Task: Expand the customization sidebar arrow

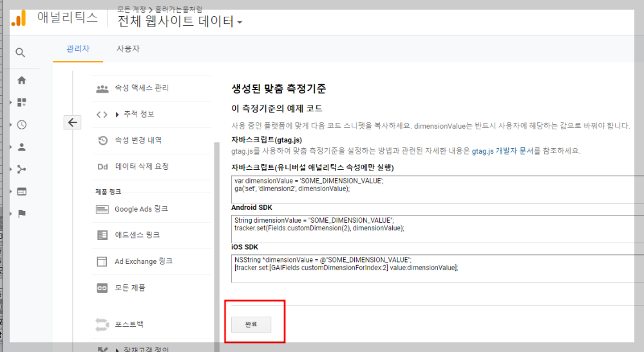Action: pos(11,102)
